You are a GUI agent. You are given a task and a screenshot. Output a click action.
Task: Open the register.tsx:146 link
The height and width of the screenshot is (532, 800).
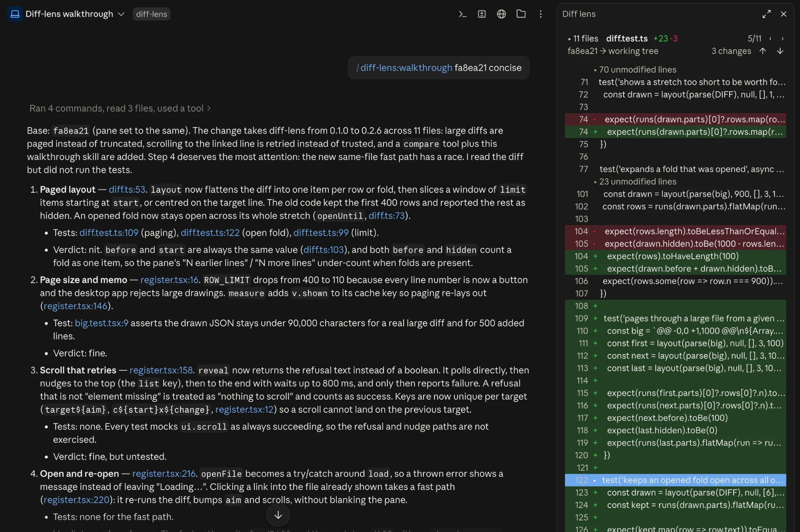[75, 306]
